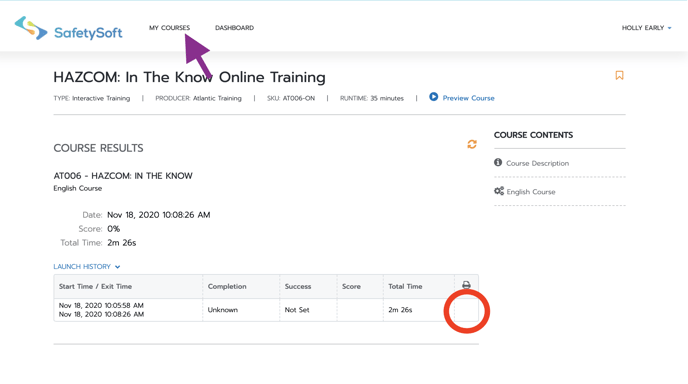
Task: Click the blue play icon for course preview
Action: 434,97
